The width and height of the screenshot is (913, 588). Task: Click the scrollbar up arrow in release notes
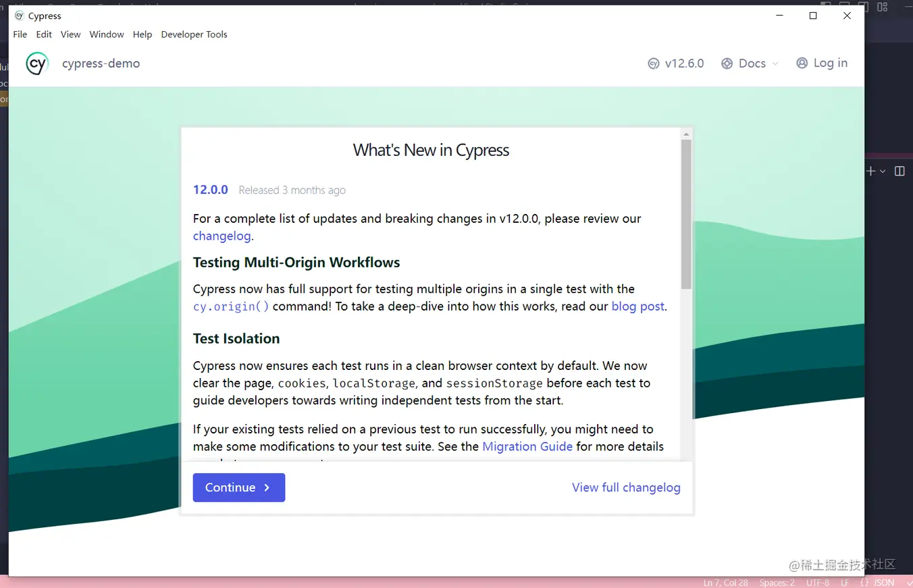coord(686,134)
